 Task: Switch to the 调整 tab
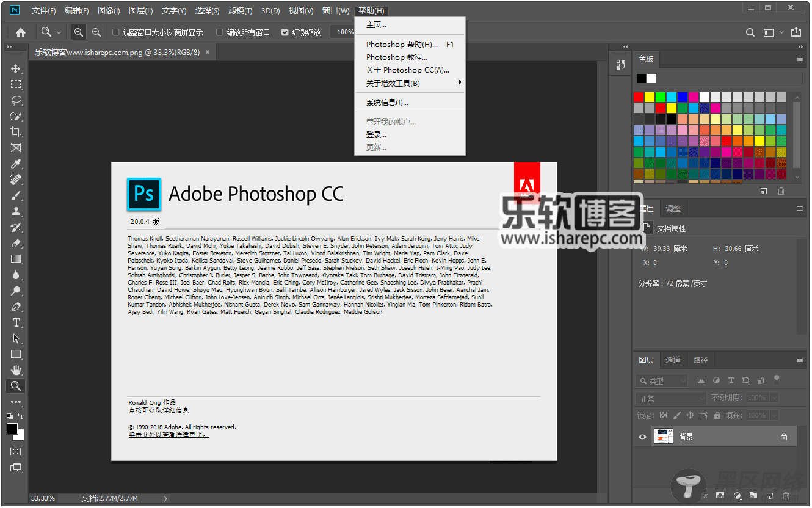tap(673, 209)
